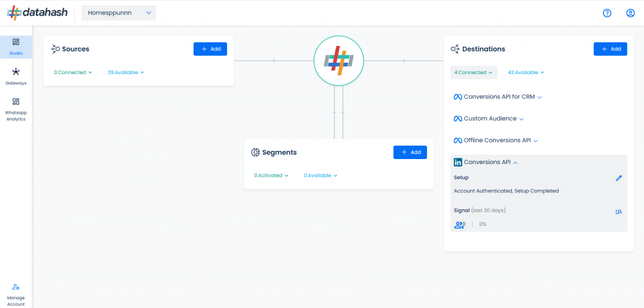Open Gateways in the sidebar

click(16, 77)
